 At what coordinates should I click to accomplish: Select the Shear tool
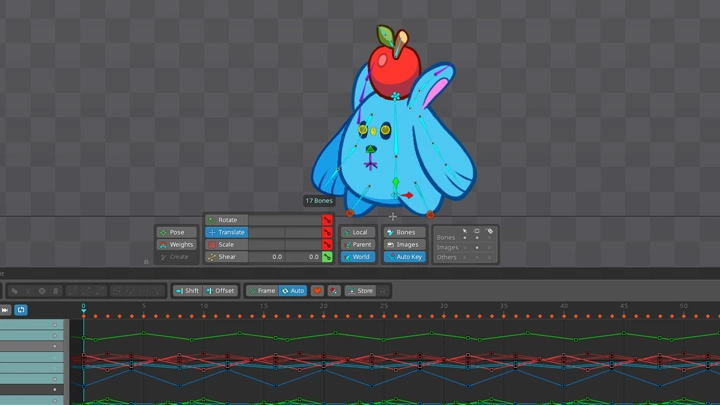(x=226, y=257)
